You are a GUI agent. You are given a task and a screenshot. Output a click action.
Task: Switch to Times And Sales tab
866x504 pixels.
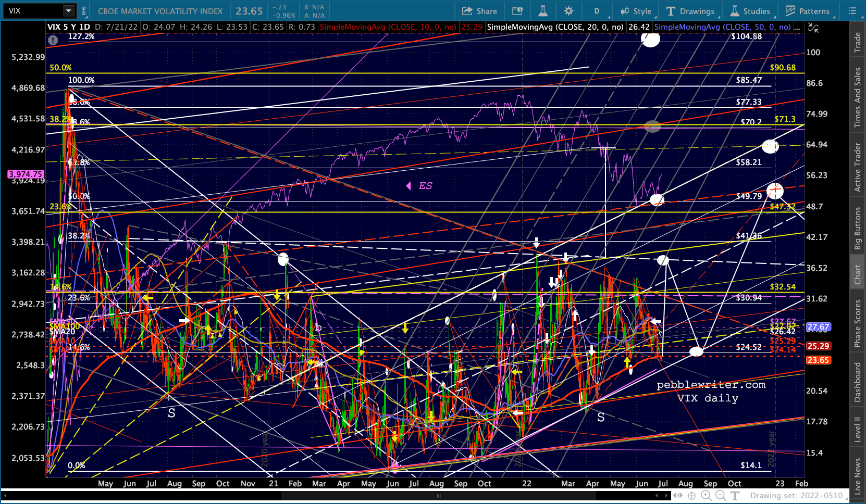(x=858, y=97)
